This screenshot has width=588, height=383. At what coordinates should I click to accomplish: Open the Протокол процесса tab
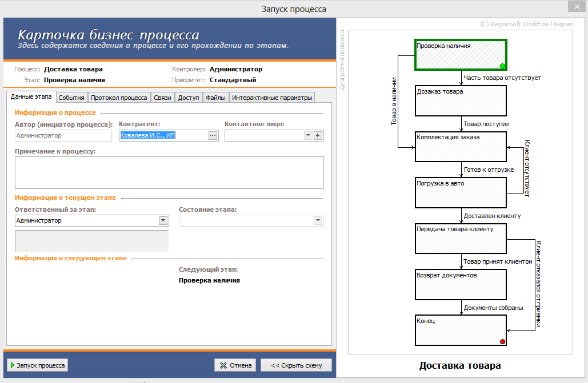(x=119, y=97)
